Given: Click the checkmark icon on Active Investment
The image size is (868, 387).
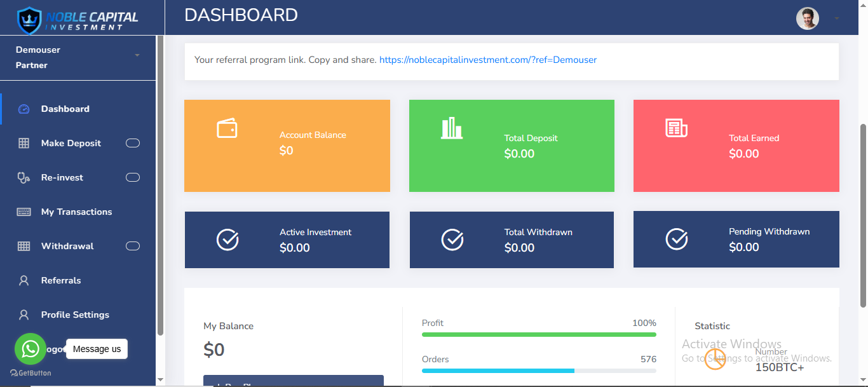Looking at the screenshot, I should tap(227, 240).
